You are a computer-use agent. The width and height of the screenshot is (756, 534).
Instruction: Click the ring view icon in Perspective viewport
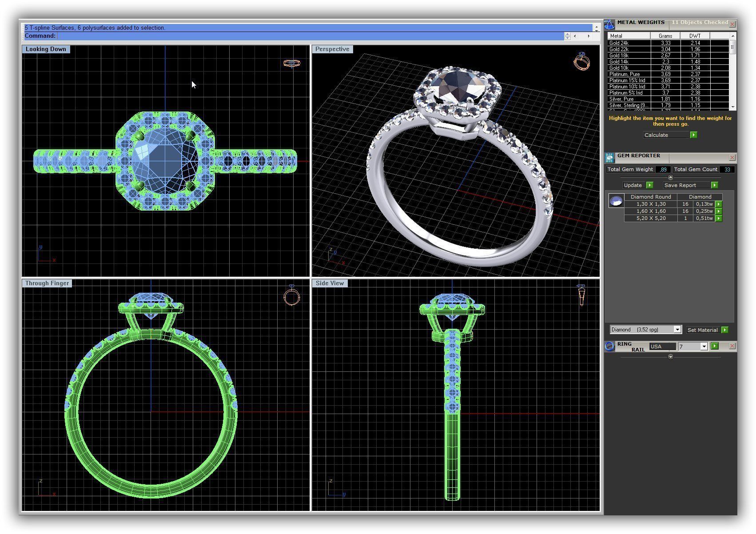pyautogui.click(x=581, y=61)
